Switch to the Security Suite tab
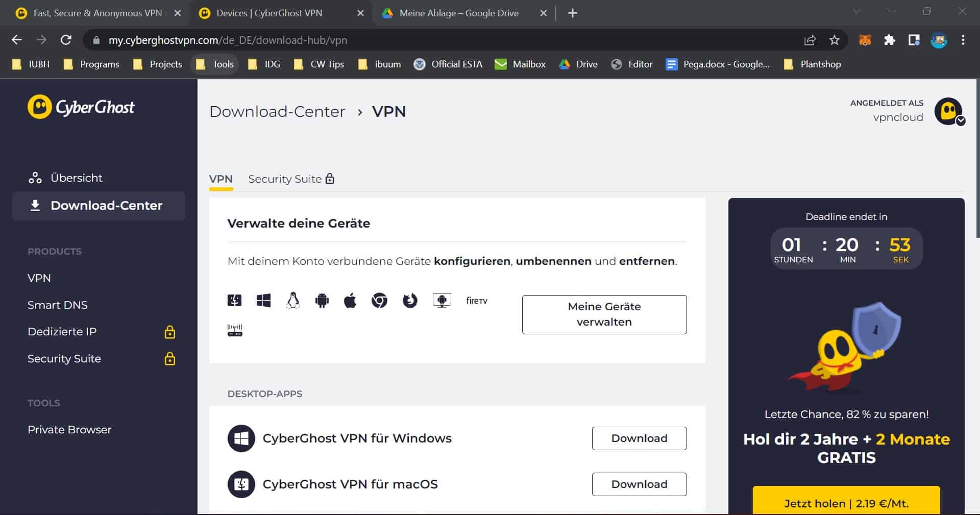 (291, 179)
